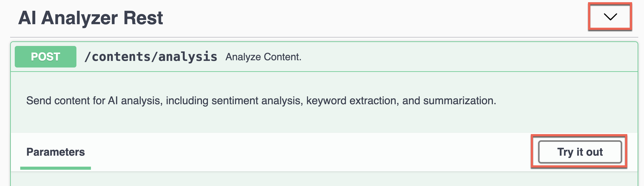
Task: Click the word summarization in the description
Action: click(x=459, y=101)
